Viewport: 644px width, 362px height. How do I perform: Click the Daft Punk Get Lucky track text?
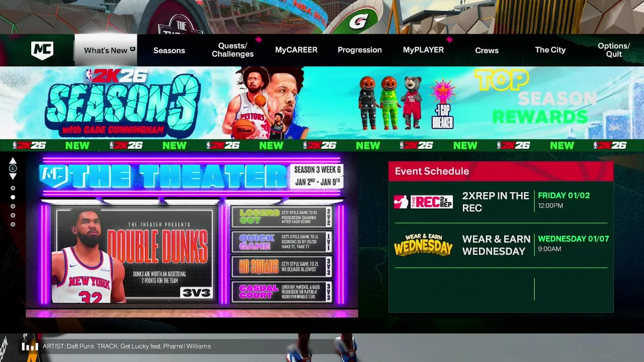coord(127,346)
